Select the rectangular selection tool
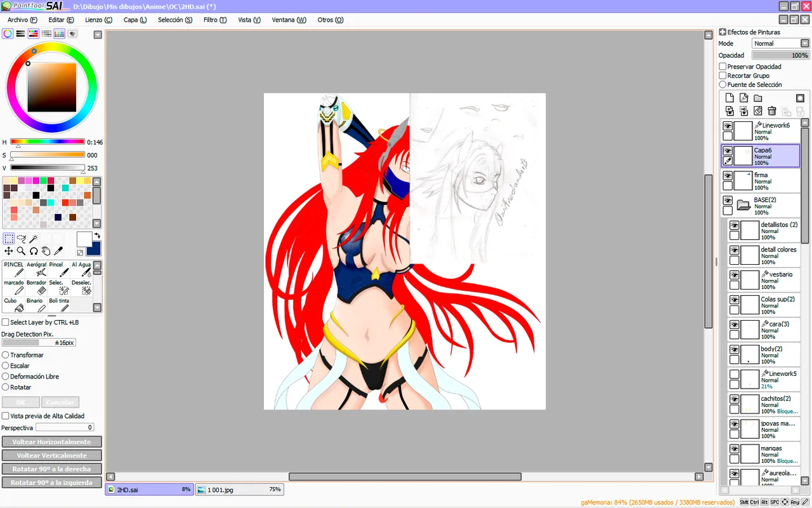 coord(9,239)
